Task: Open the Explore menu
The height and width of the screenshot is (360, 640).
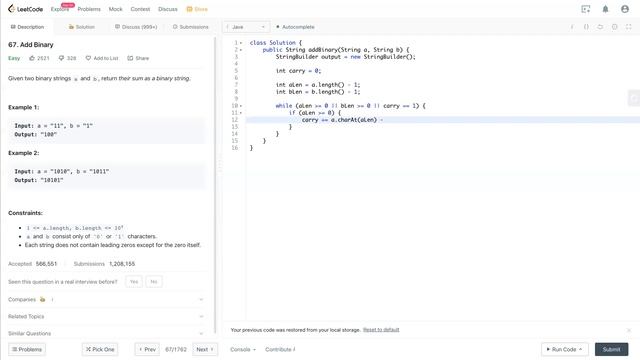Action: [60, 9]
